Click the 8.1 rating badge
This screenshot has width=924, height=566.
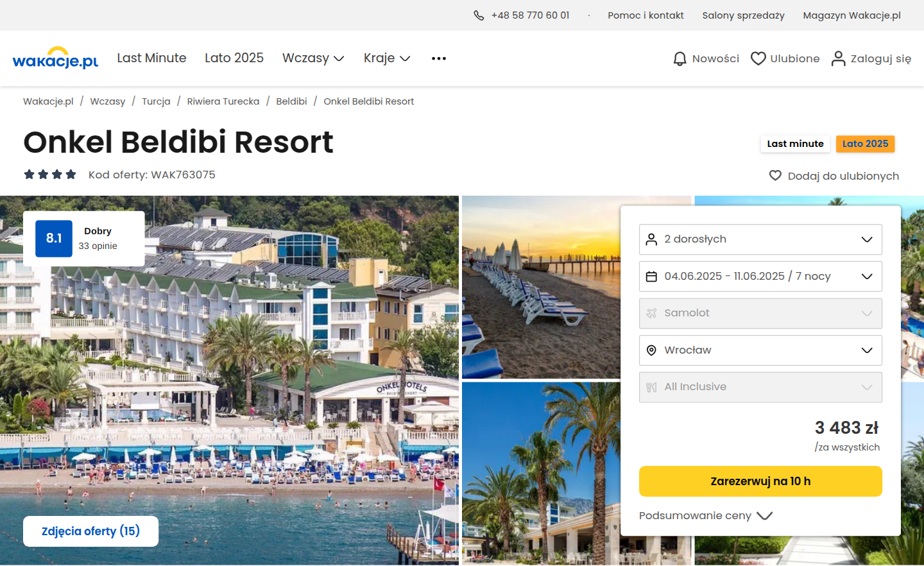pos(54,239)
